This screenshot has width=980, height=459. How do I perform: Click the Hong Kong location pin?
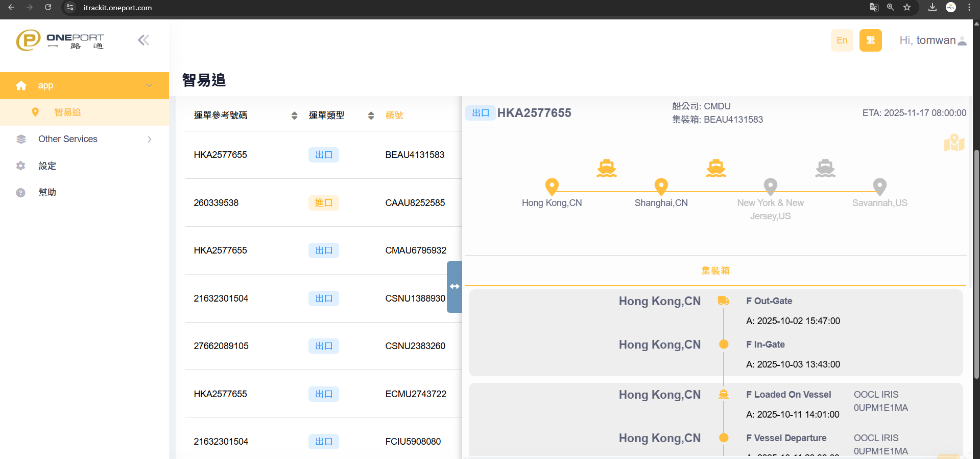[552, 186]
